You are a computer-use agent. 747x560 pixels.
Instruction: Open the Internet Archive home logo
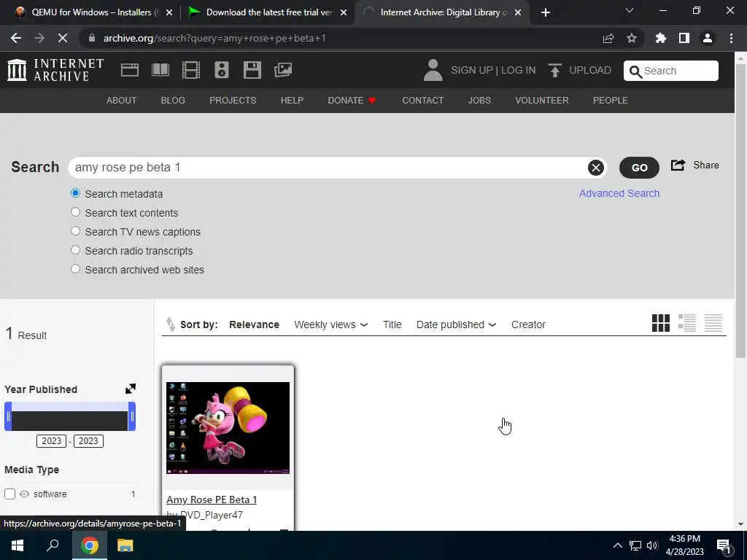[x=55, y=70]
